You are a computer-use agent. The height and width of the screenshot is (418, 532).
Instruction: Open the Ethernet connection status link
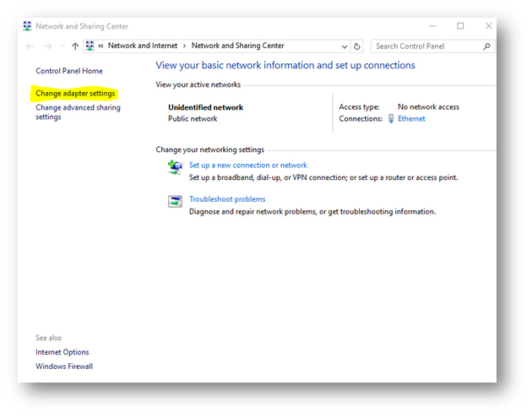click(411, 119)
